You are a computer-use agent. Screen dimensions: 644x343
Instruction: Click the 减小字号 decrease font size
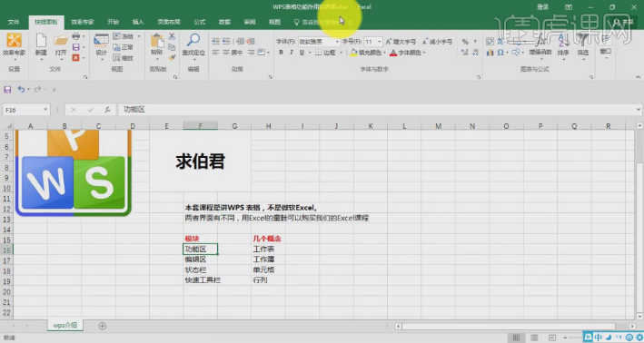(437, 42)
